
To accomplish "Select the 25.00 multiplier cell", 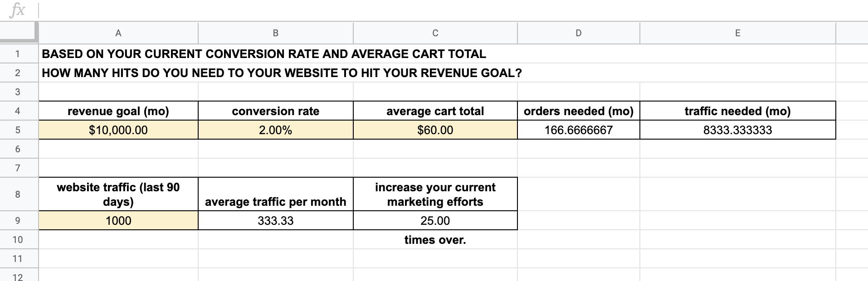I will point(435,221).
